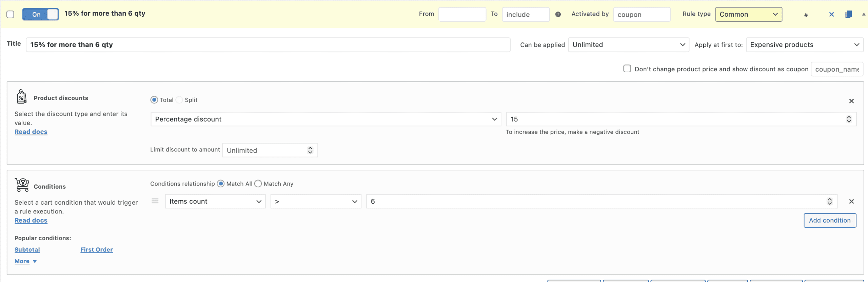Screen dimensions: 868x282
Task: Open the Rule type dropdown
Action: pos(748,14)
